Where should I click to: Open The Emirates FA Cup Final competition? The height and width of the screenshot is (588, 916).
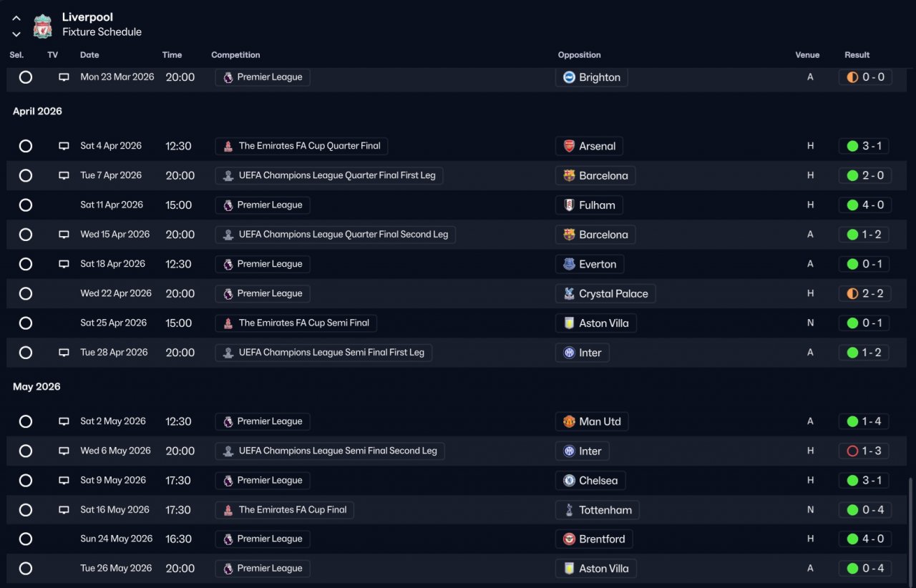[x=284, y=510]
